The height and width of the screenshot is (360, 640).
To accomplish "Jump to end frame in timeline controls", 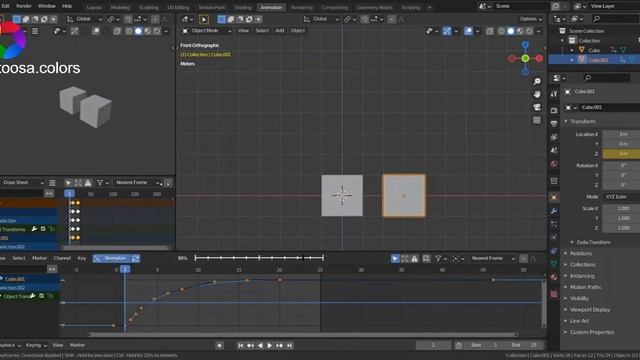I will 289,345.
